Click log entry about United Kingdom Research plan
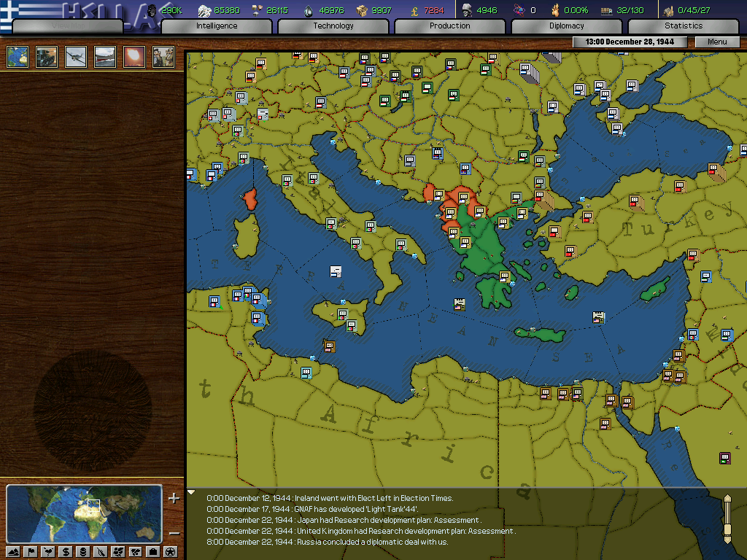 click(x=361, y=531)
